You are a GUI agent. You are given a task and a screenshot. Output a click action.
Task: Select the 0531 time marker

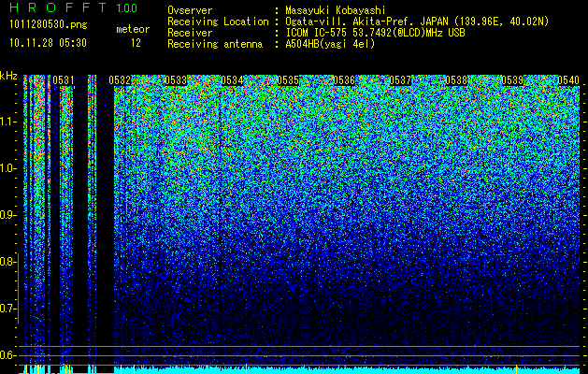[64, 80]
